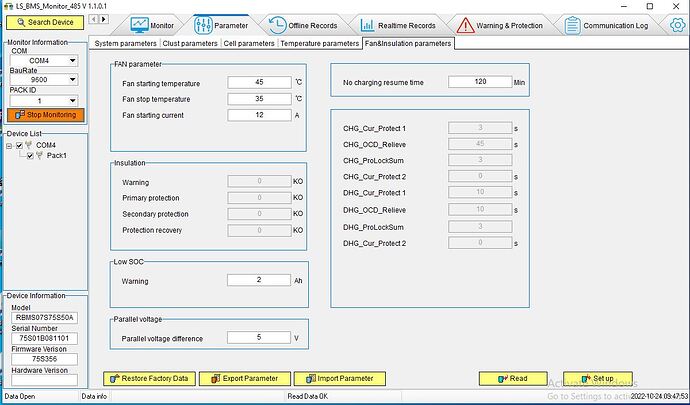
Task: Click the "Data Open" status bar text
Action: (x=20, y=396)
